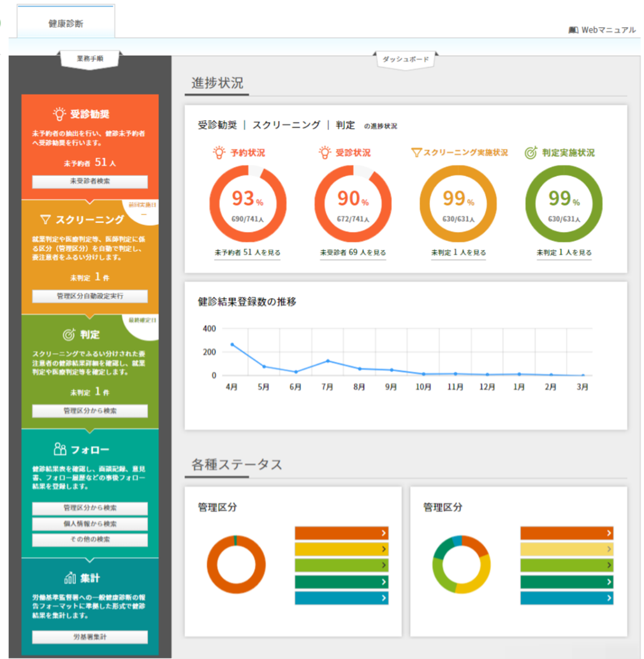Click the funnel icon beside スクリーニング in sidebar
The height and width of the screenshot is (659, 644).
click(45, 219)
